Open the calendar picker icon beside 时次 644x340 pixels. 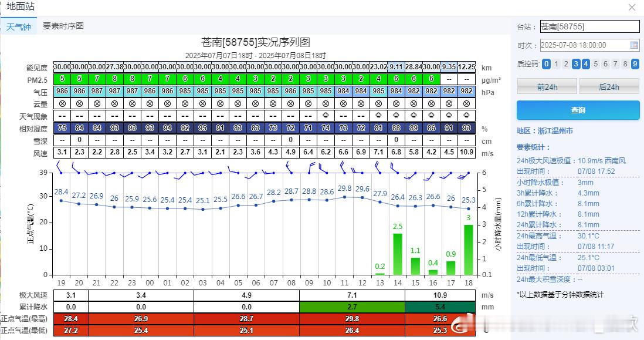(x=633, y=45)
